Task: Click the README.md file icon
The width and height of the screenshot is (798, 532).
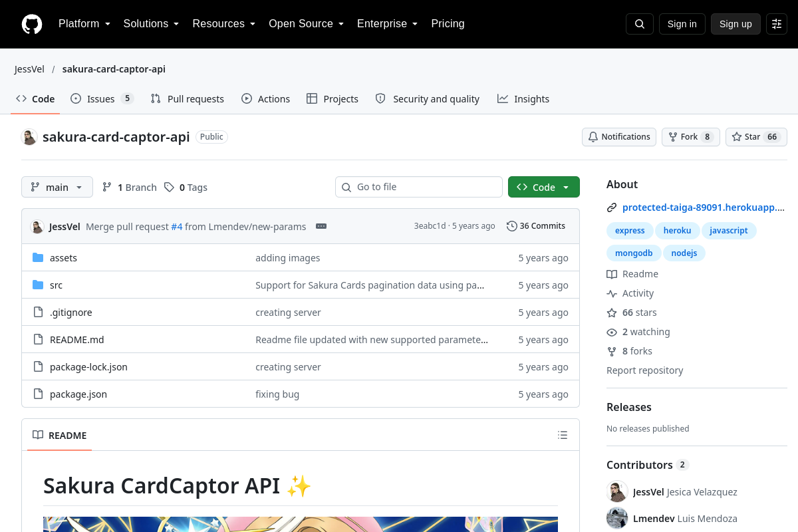Action: pos(38,340)
